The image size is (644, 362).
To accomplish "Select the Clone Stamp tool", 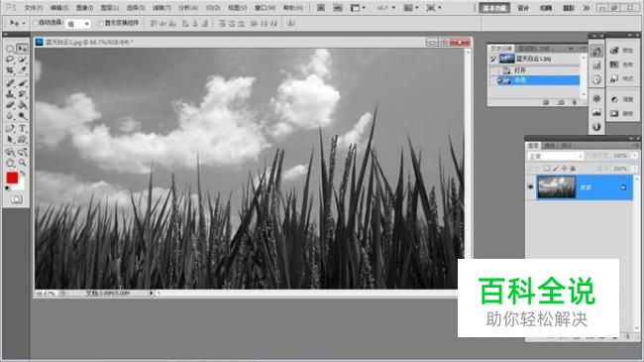I will point(10,94).
